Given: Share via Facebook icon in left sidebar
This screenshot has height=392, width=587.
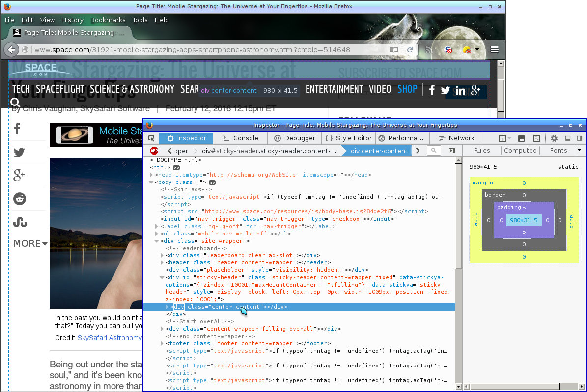Looking at the screenshot, I should 17,129.
